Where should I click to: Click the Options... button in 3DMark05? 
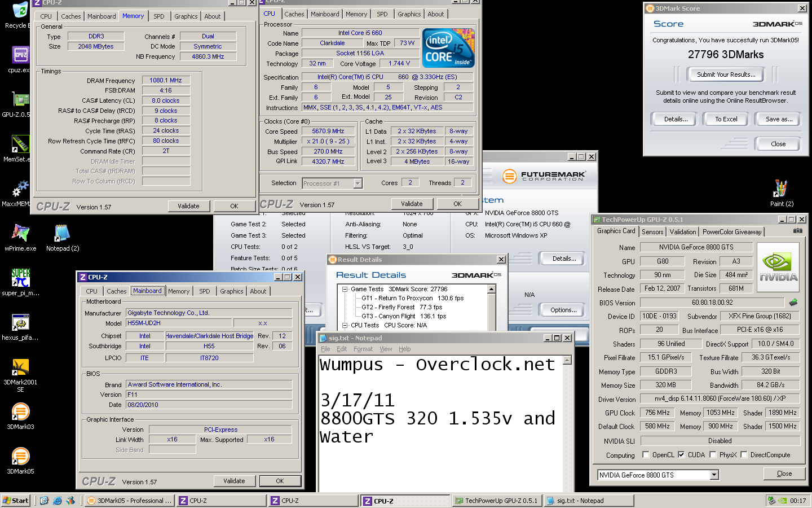click(563, 310)
